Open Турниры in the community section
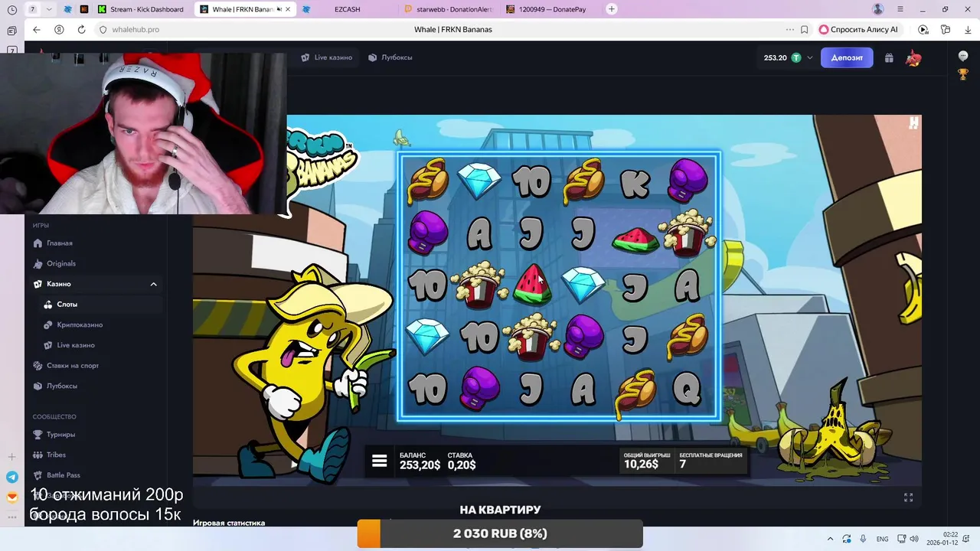This screenshot has height=551, width=980. [x=60, y=435]
